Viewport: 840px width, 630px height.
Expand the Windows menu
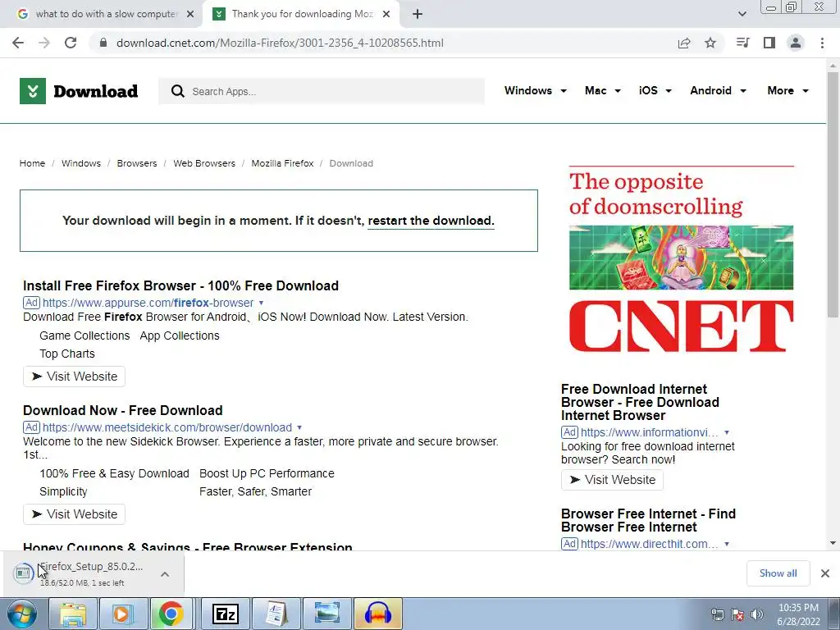click(535, 90)
